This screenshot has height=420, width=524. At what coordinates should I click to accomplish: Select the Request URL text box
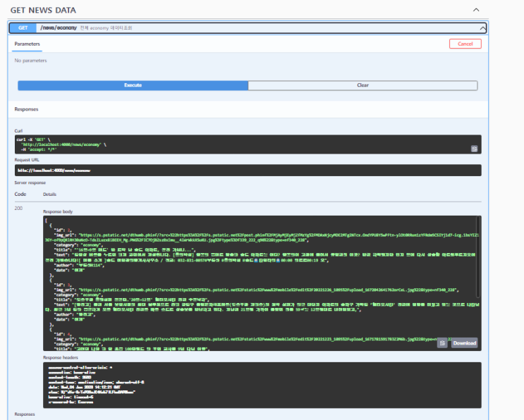pos(248,171)
